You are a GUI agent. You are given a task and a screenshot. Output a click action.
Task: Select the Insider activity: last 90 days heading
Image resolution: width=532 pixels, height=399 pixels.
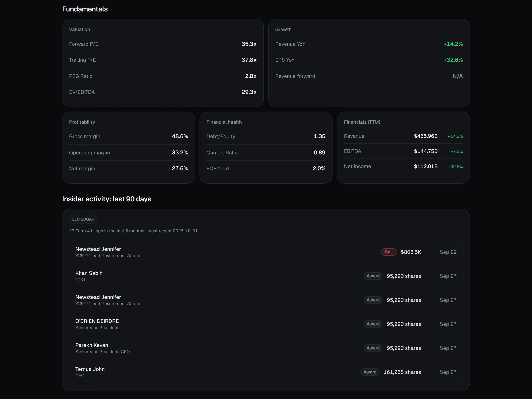click(x=107, y=199)
